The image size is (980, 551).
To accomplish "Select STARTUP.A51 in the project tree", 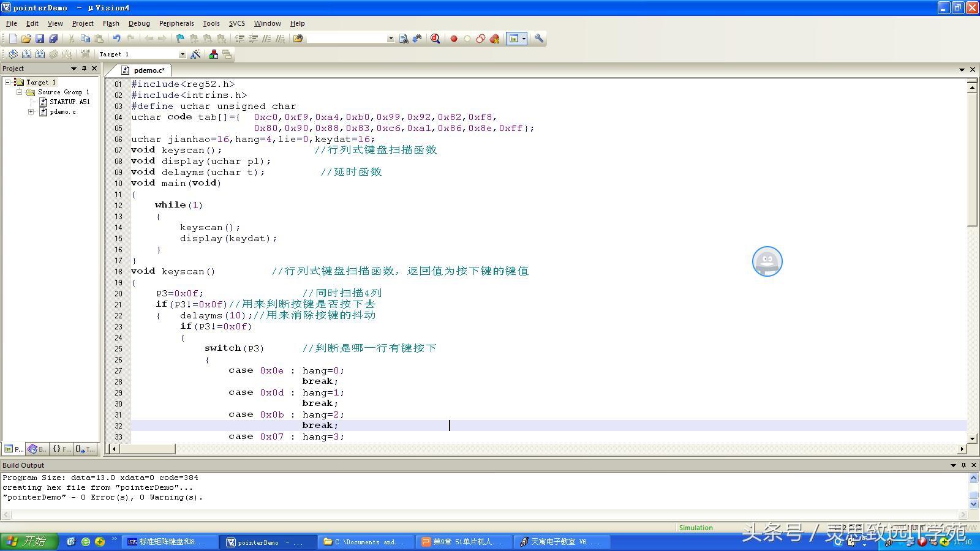I will click(65, 102).
